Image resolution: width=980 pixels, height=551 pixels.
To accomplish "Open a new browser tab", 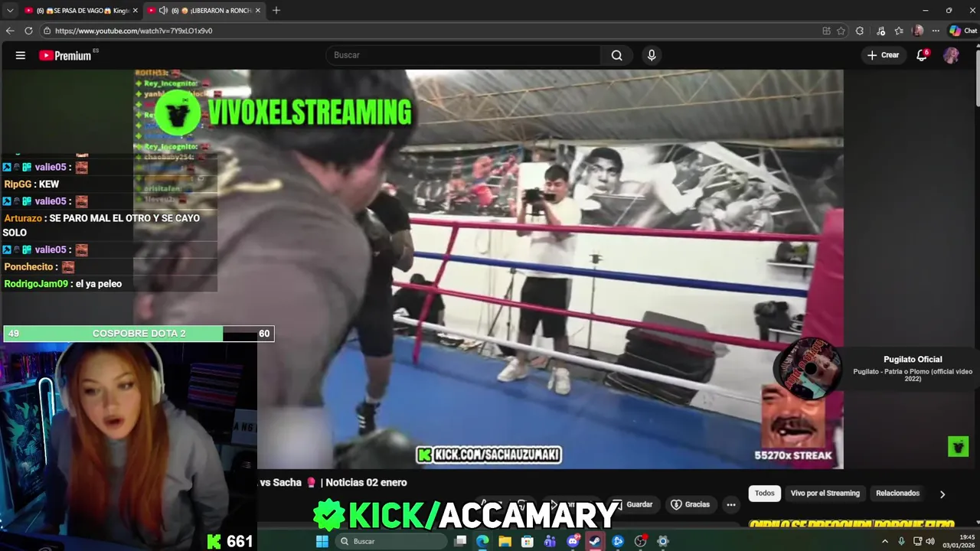I will 276,11.
